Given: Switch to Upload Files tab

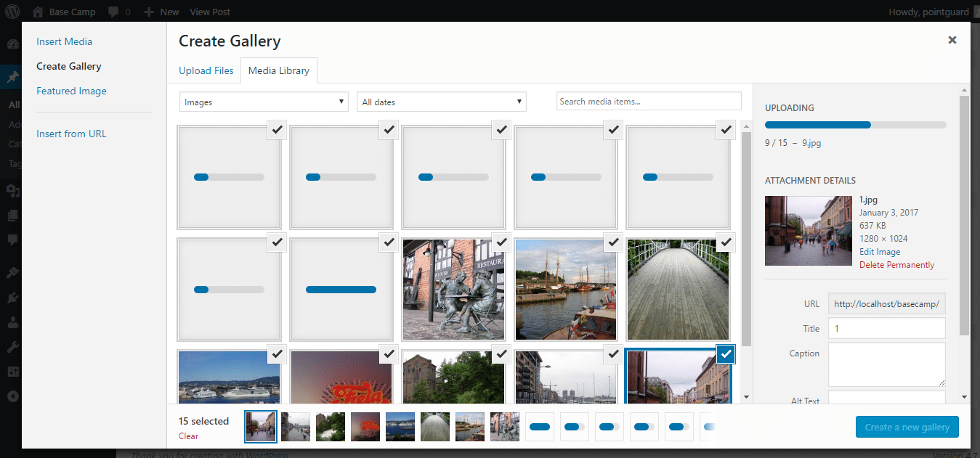Looking at the screenshot, I should tap(206, 70).
